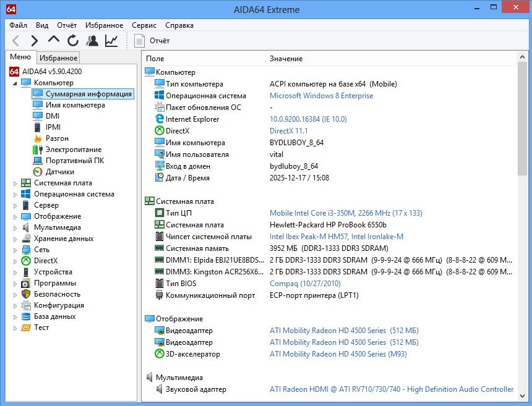This screenshot has height=406, width=532.
Task: Expand the Хранение данных tree node
Action: click(x=15, y=239)
